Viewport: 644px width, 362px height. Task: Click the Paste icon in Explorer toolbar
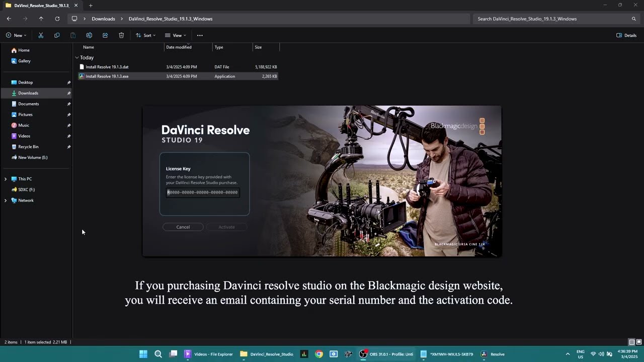click(x=73, y=35)
